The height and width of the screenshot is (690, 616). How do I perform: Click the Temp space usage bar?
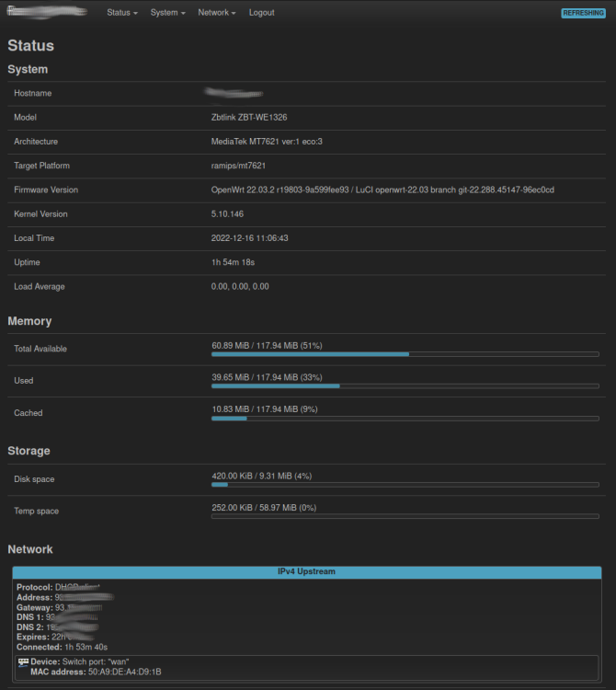[405, 516]
